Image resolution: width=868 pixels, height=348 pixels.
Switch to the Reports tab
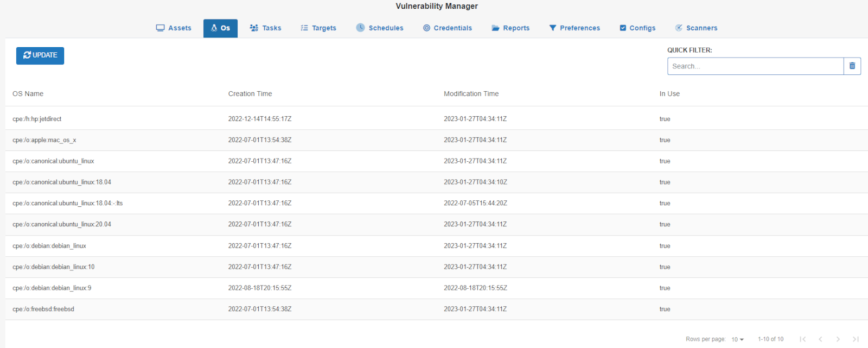(510, 28)
